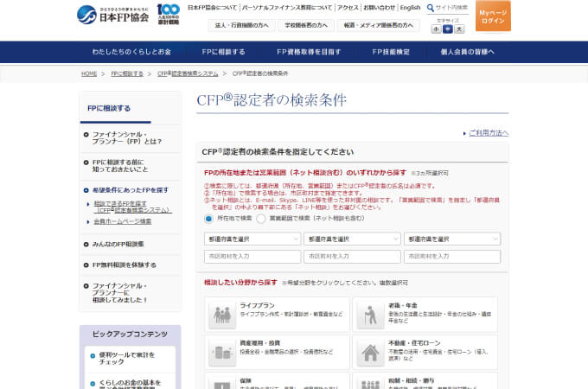Open みんなのFP相談集 sidebar item
The image size is (588, 389).
tap(118, 245)
